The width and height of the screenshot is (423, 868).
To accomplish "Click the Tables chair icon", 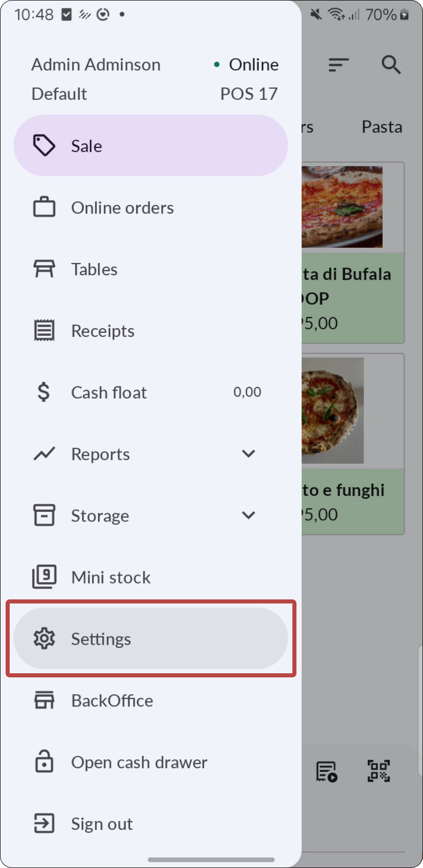I will tap(44, 269).
